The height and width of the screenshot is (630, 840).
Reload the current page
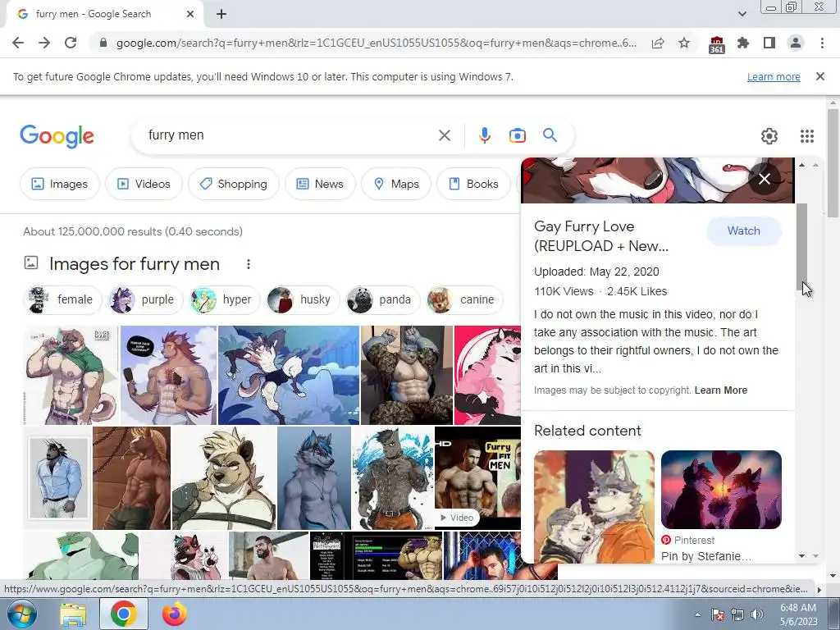point(71,43)
